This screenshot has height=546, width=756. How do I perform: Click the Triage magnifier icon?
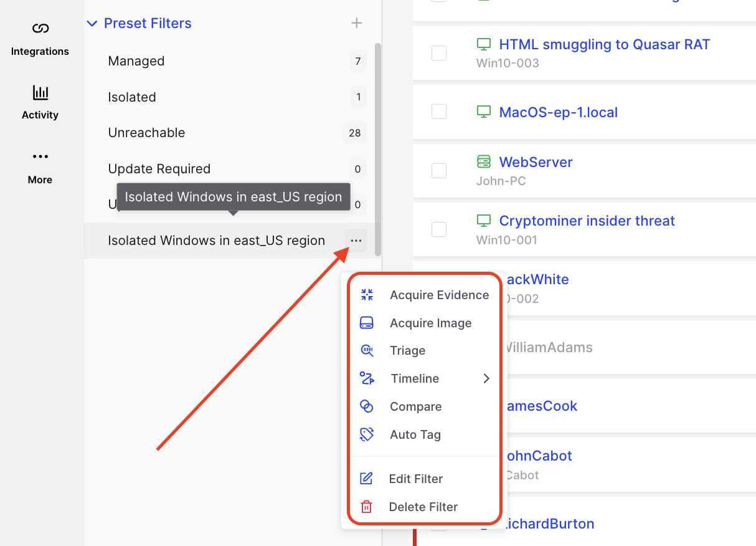click(x=367, y=351)
